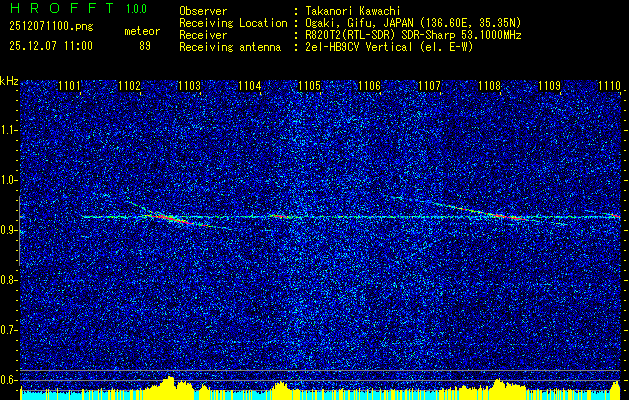This screenshot has height=400, width=629.
Task: Click the 1108 time marker
Action: click(x=490, y=85)
